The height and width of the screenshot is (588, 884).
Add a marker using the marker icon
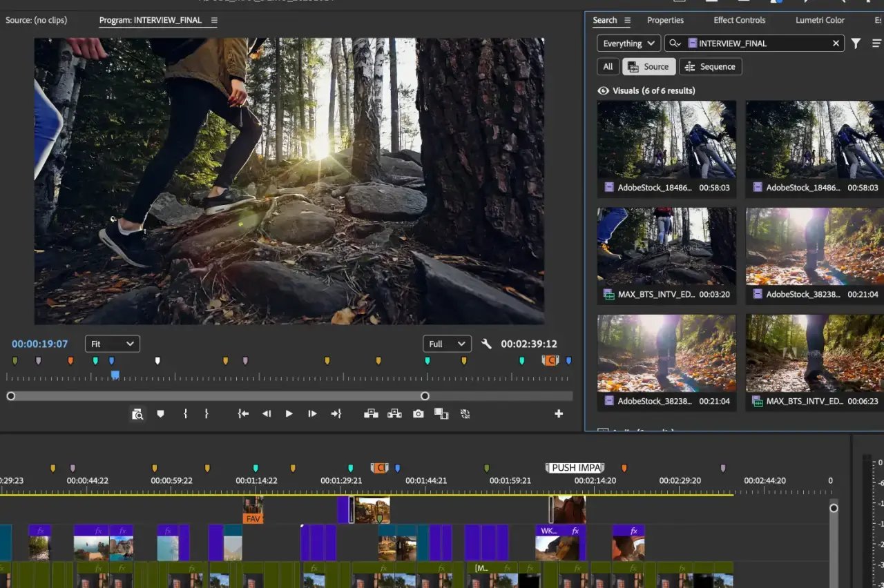pos(160,413)
